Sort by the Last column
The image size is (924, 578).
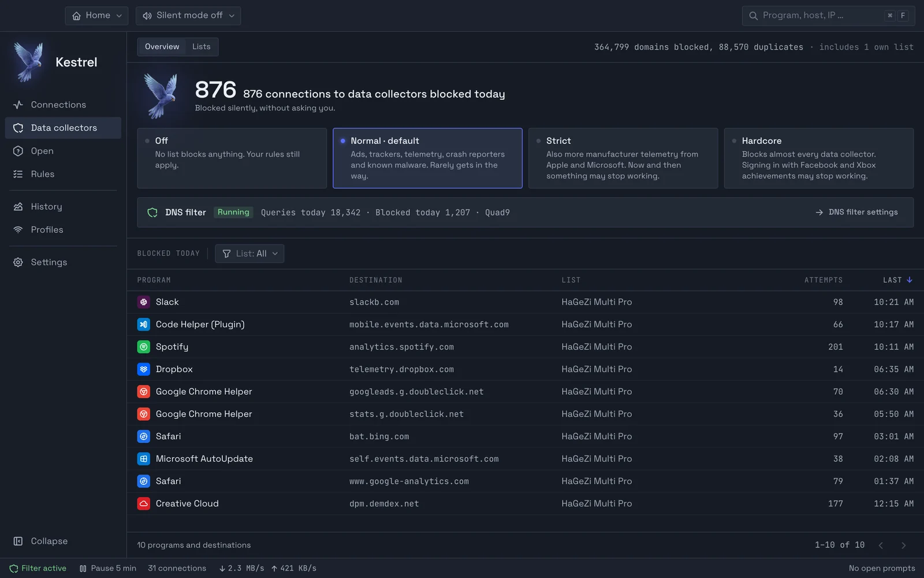click(x=897, y=280)
